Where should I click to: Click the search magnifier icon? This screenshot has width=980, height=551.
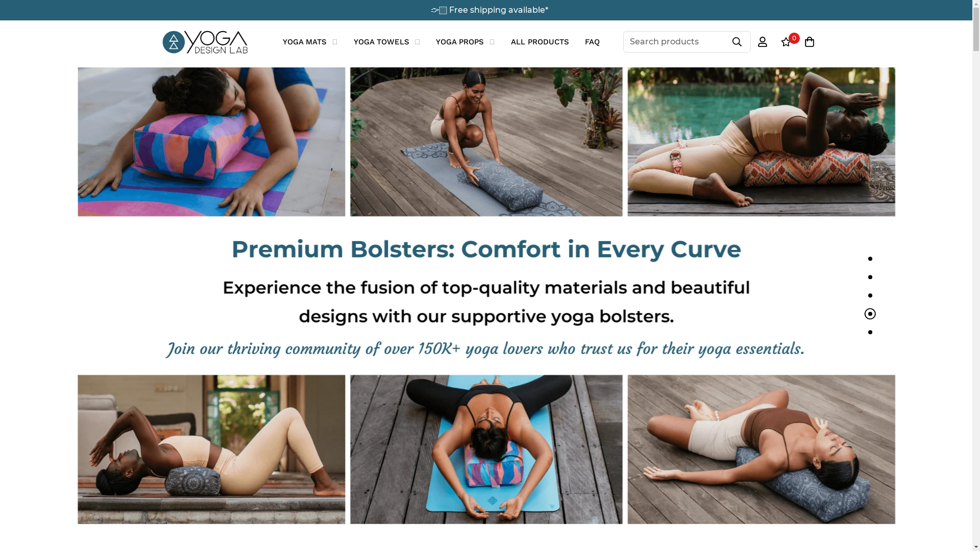[x=737, y=42]
